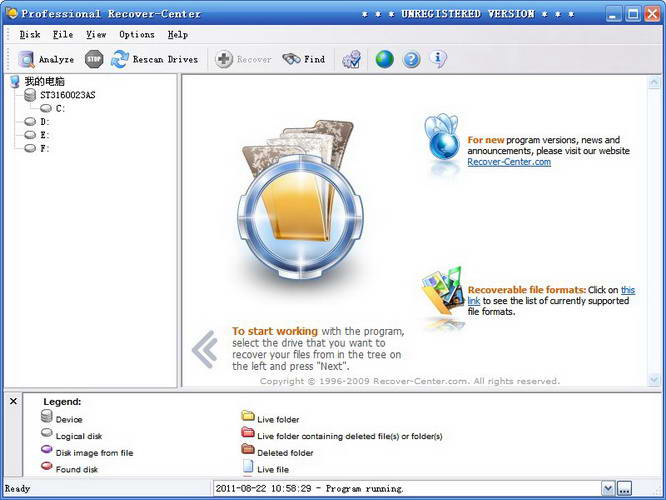The width and height of the screenshot is (666, 500).
Task: Click the butterfly globe news icon
Action: point(442,137)
